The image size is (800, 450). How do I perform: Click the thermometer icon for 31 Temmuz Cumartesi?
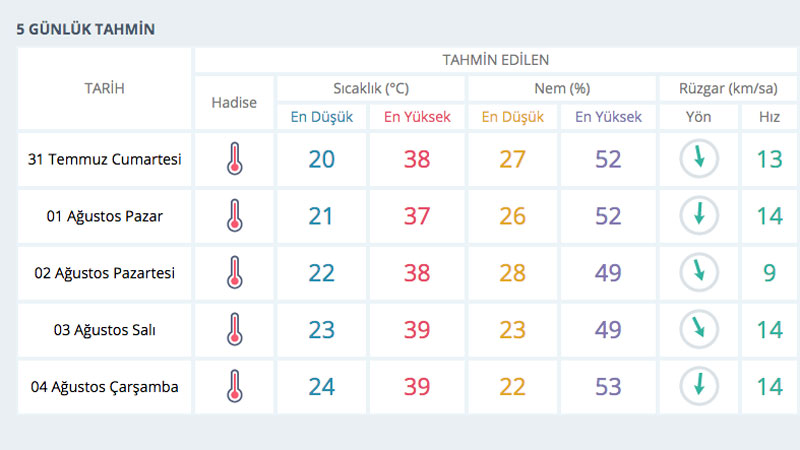[x=234, y=159]
